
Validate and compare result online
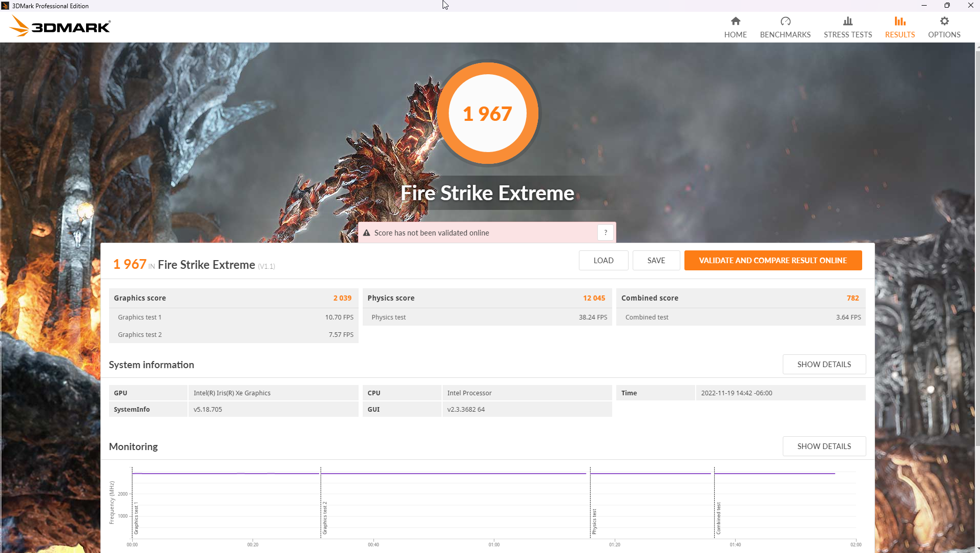773,260
